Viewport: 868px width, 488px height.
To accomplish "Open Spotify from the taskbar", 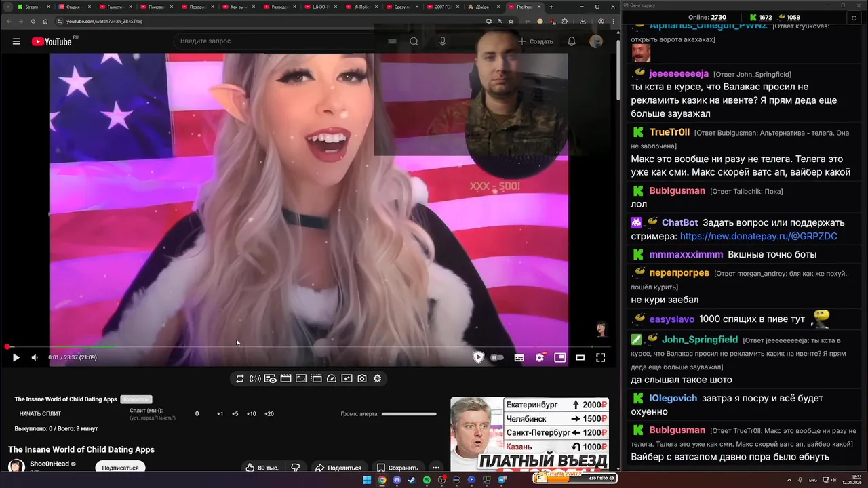I will 427,480.
